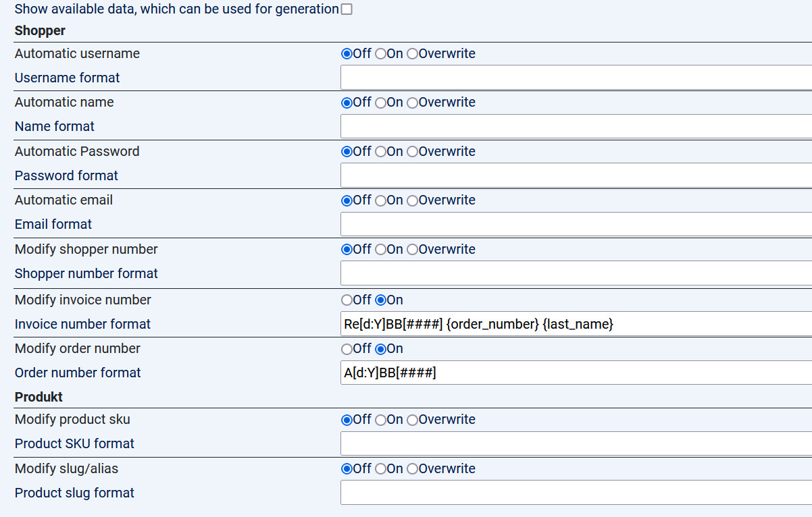The width and height of the screenshot is (812, 517).
Task: Switch Modify shopper number to On
Action: click(x=380, y=250)
